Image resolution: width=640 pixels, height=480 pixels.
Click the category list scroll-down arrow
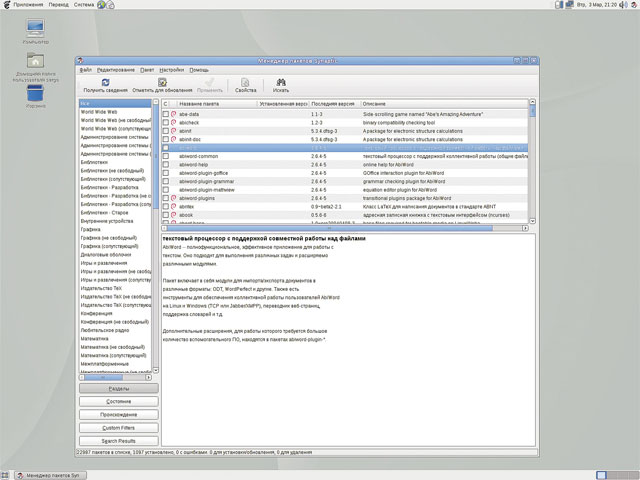[x=156, y=370]
